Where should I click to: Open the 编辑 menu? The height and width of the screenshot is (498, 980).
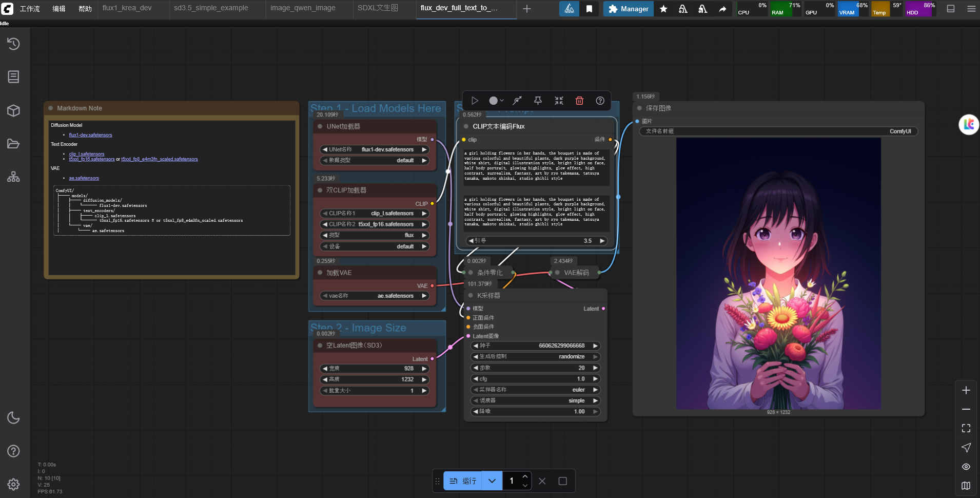59,9
